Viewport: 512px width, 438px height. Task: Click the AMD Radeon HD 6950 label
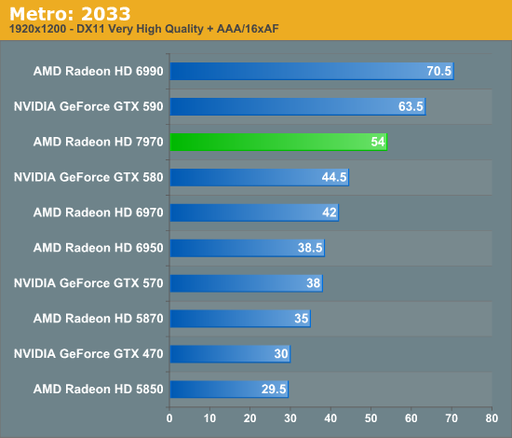tap(98, 248)
